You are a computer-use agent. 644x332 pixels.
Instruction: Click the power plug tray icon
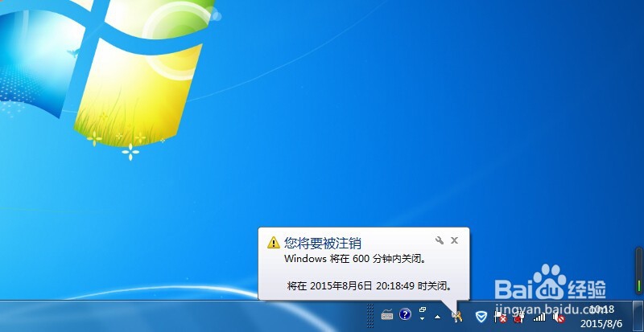tap(519, 317)
